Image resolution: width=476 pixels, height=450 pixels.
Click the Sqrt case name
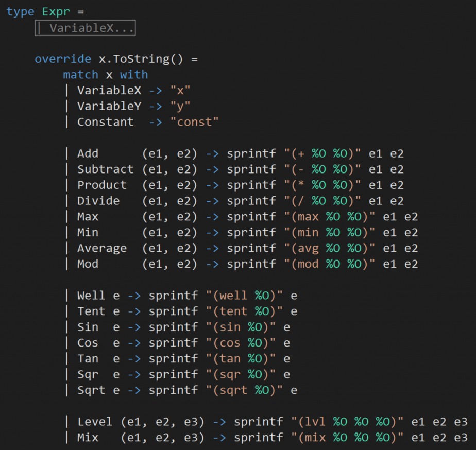pyautogui.click(x=91, y=390)
